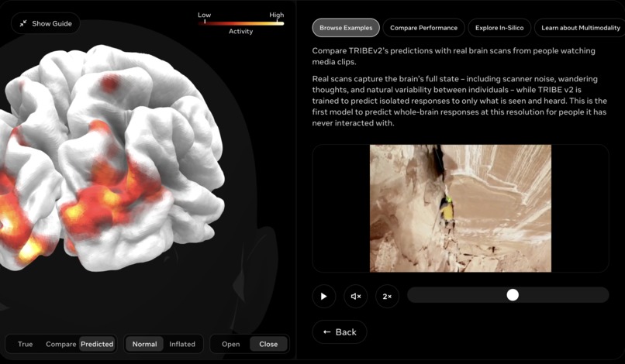Click the 'Real scans capture the brain's full state' paragraph
The width and height of the screenshot is (625, 364).
459,101
